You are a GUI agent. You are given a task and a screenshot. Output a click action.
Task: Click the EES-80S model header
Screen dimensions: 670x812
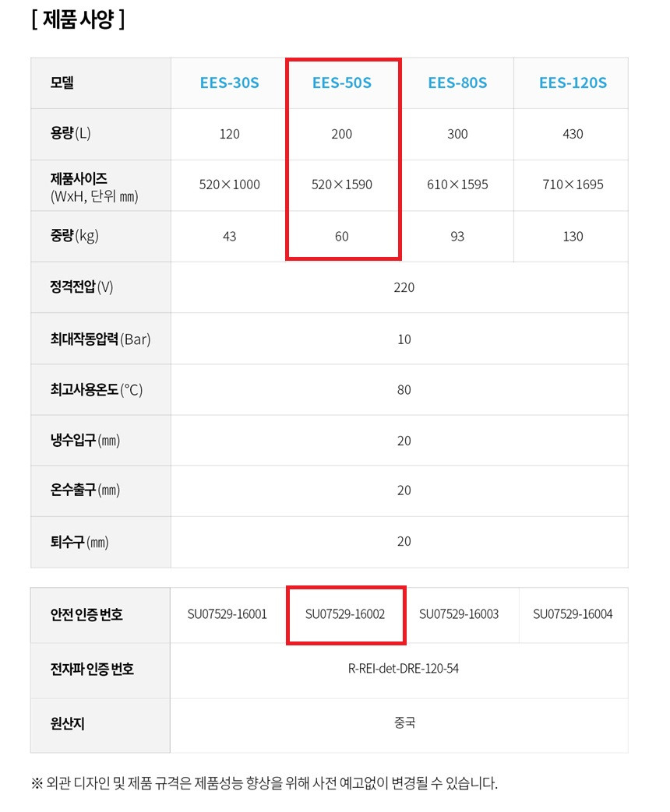point(457,83)
